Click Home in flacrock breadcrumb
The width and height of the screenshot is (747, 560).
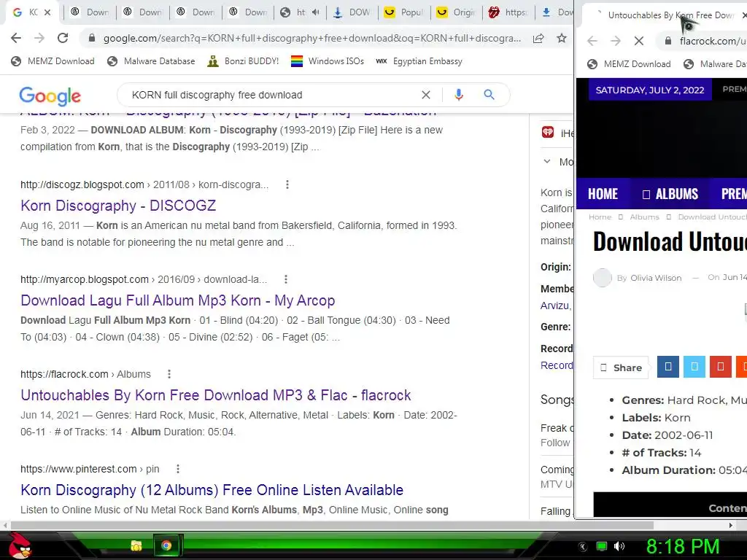click(x=600, y=217)
